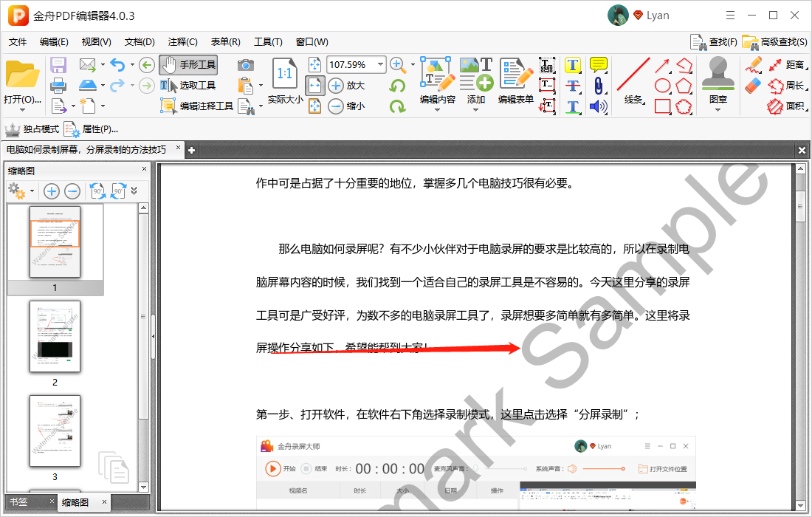The width and height of the screenshot is (812, 517).
Task: Zoom in thumbnails with plus icon
Action: click(x=51, y=191)
